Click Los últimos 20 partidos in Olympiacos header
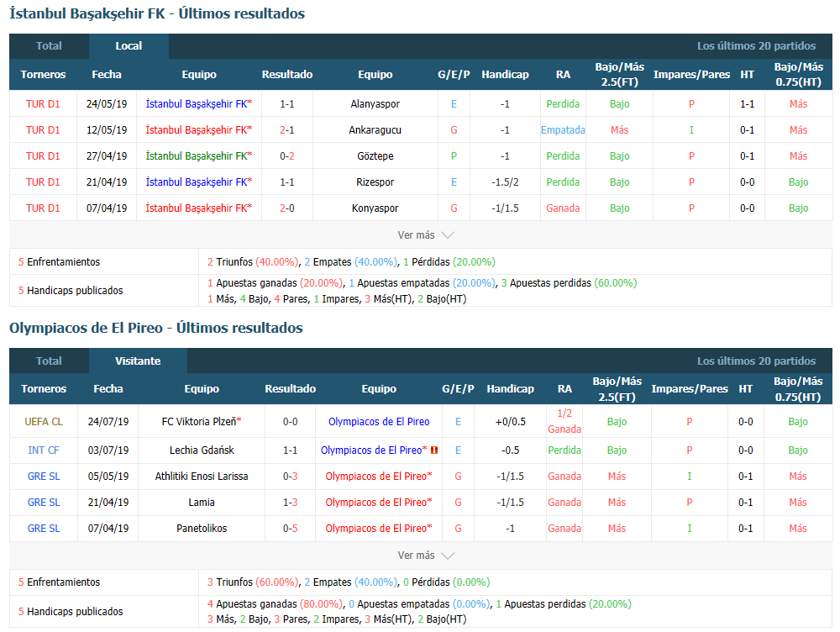 coord(756,361)
